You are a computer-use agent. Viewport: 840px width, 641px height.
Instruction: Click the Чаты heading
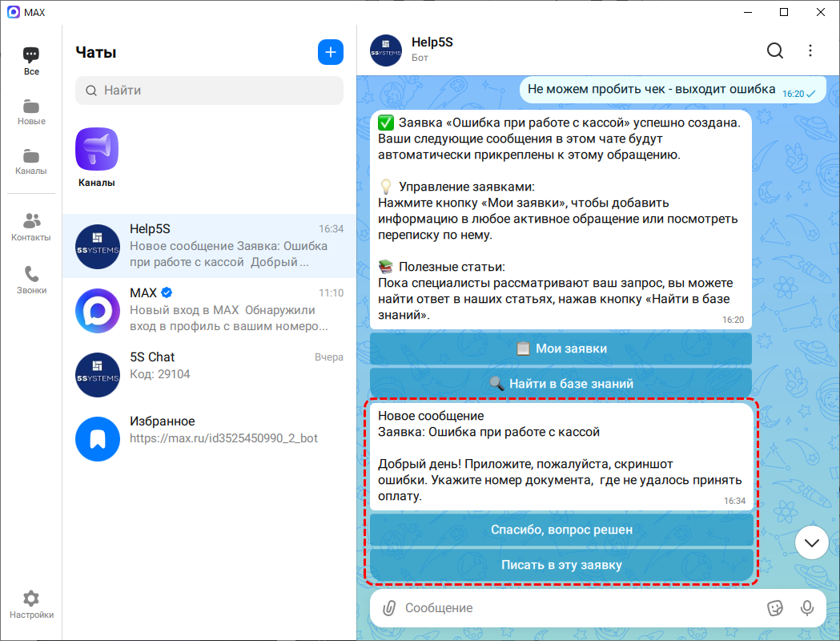click(x=96, y=53)
